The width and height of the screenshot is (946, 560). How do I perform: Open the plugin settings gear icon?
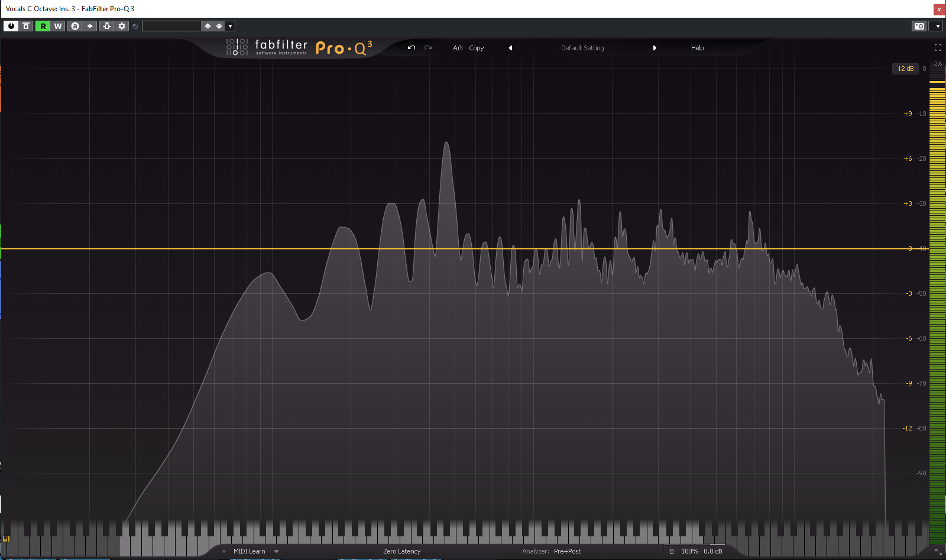(x=122, y=26)
